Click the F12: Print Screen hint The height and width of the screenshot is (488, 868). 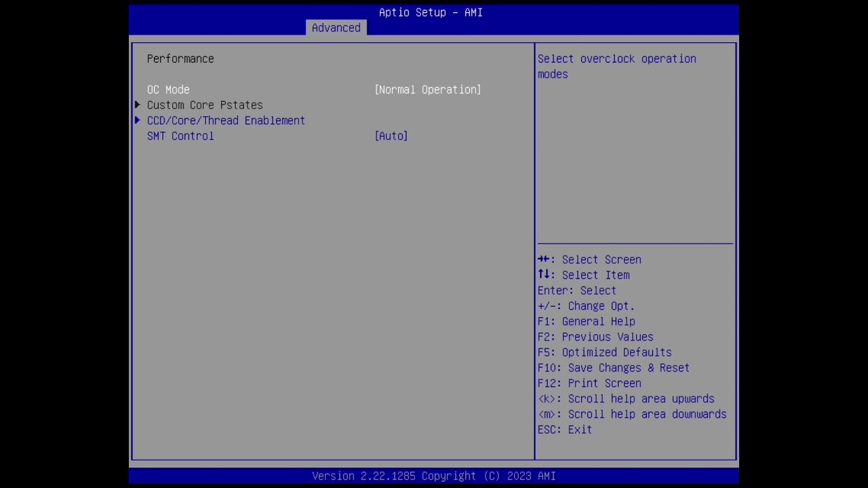pos(589,384)
